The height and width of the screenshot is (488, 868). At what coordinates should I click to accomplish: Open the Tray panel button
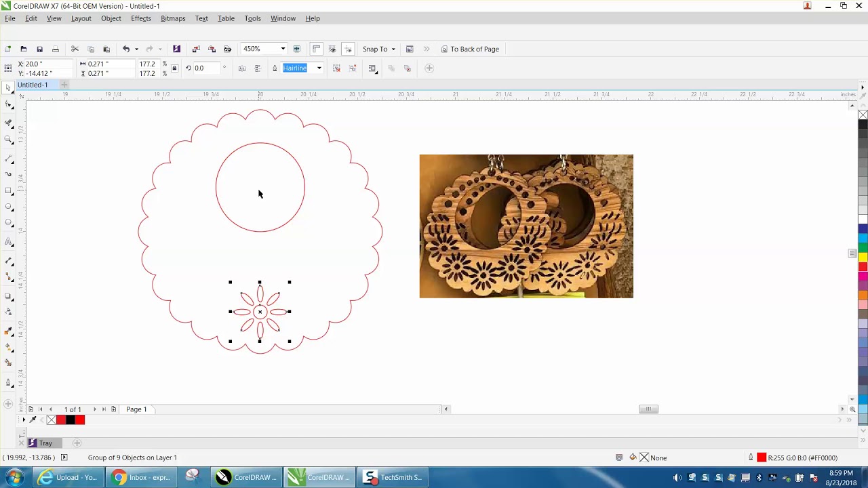pyautogui.click(x=41, y=443)
